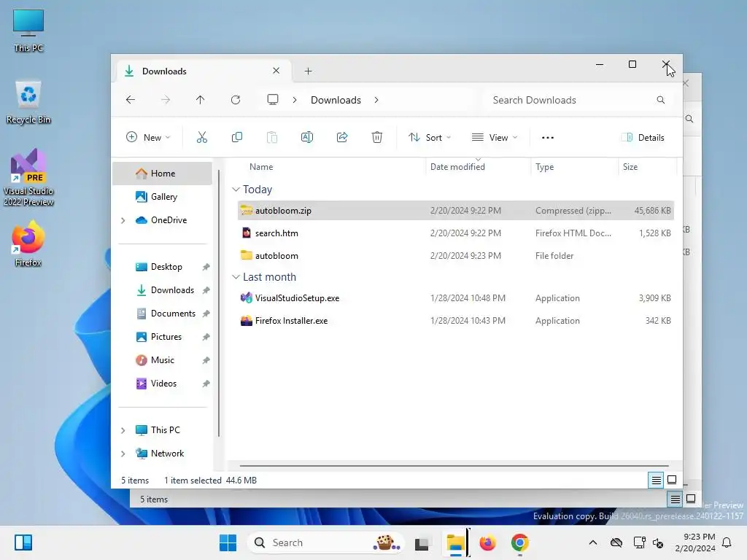Screen dimensions: 747x560
Task: Click the taskbar clock and date
Action: click(695, 542)
